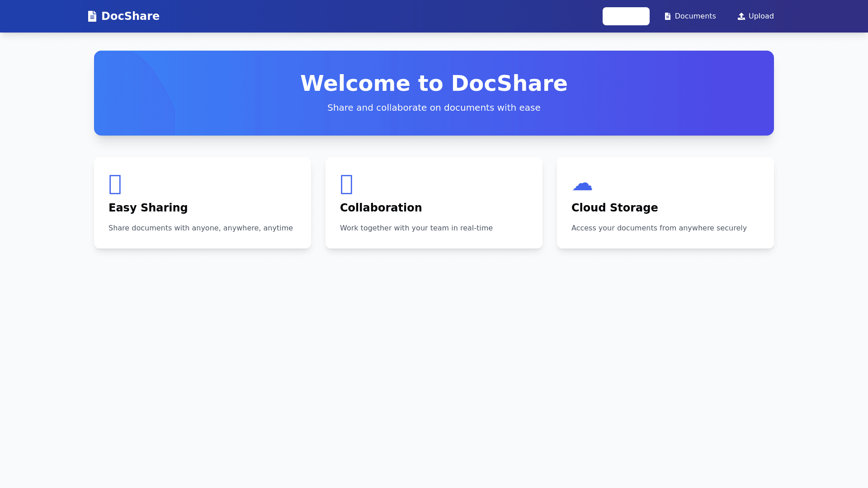Screen dimensions: 868x488
Task: Click the document icon beside Documents
Action: 667,16
